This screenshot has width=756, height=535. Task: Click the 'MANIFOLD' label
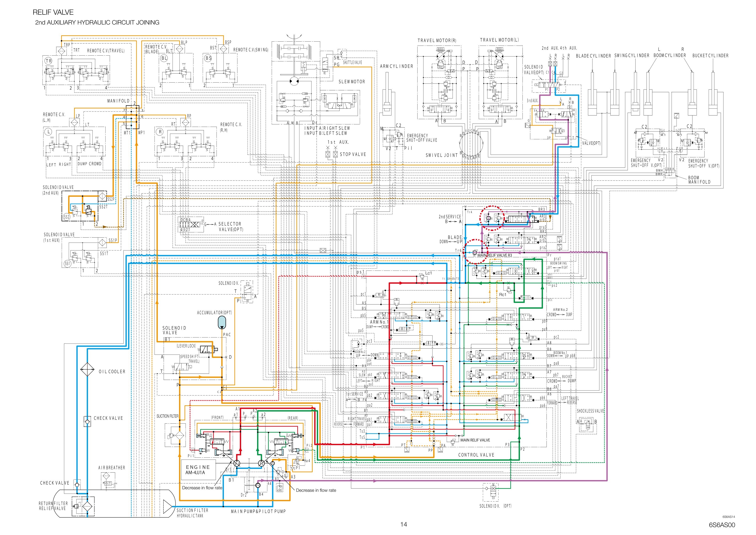coord(118,101)
